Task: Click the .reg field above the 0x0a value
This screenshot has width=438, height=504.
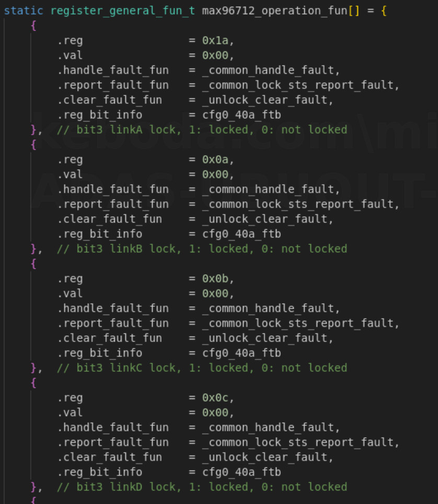Action: tap(70, 159)
